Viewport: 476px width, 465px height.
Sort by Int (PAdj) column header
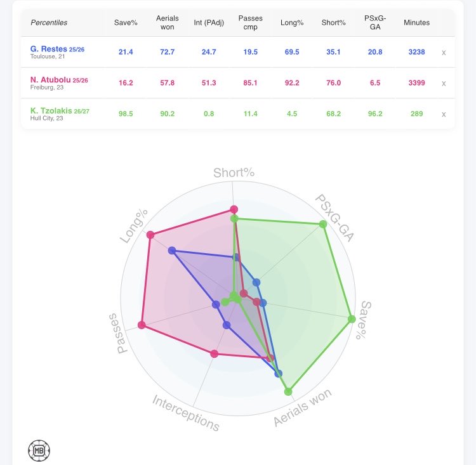(209, 23)
